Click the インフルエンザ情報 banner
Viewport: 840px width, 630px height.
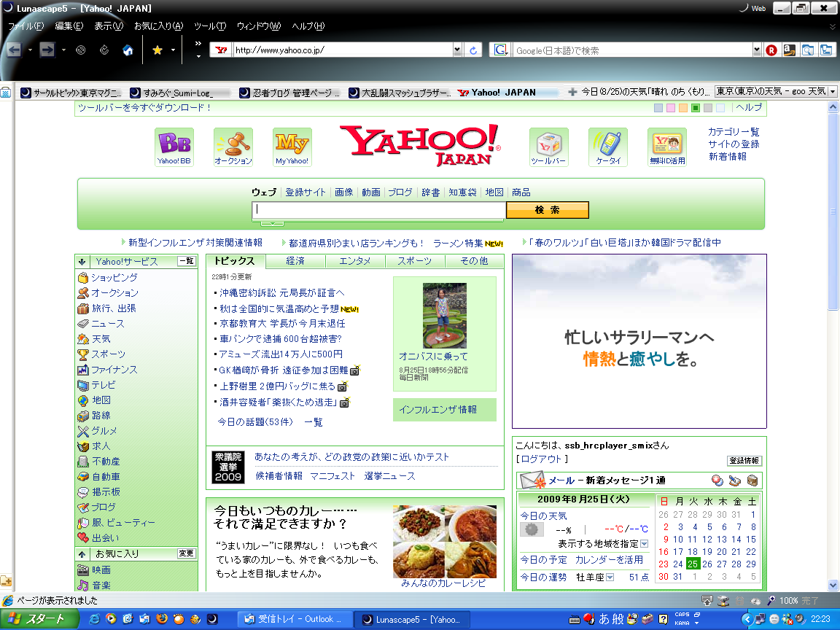click(445, 410)
